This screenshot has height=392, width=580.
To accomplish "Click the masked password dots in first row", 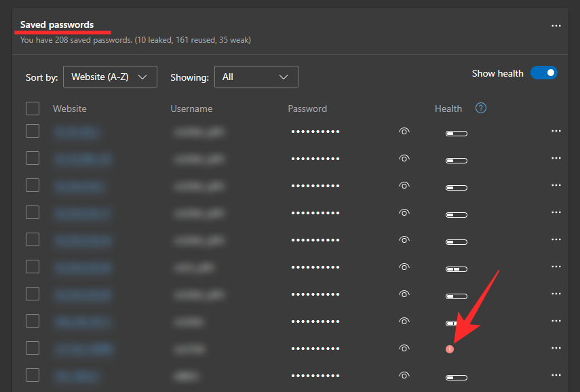I will 315,132.
